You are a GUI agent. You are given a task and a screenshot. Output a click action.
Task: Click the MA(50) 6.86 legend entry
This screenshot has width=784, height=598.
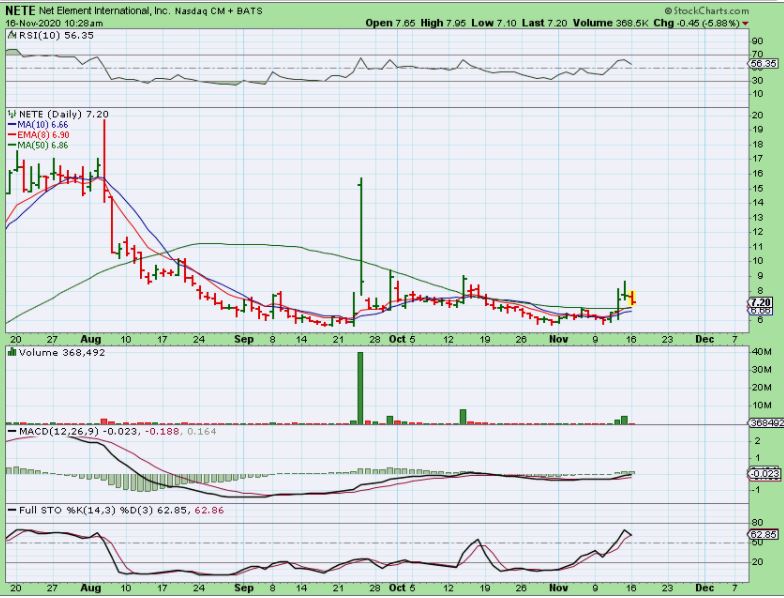click(x=38, y=146)
